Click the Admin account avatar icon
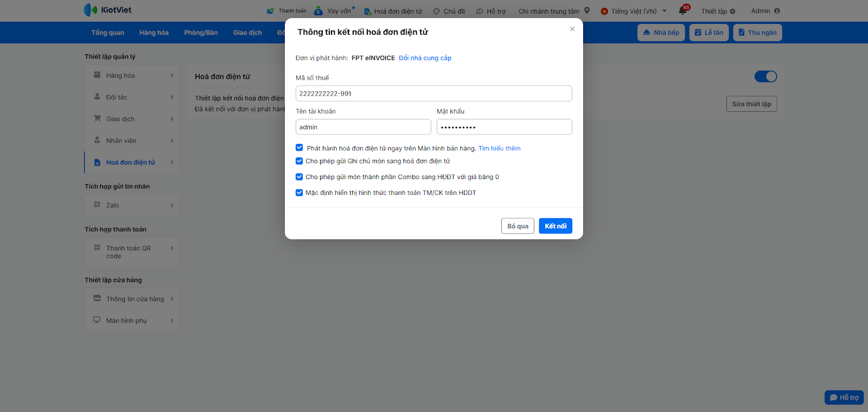 pyautogui.click(x=777, y=11)
